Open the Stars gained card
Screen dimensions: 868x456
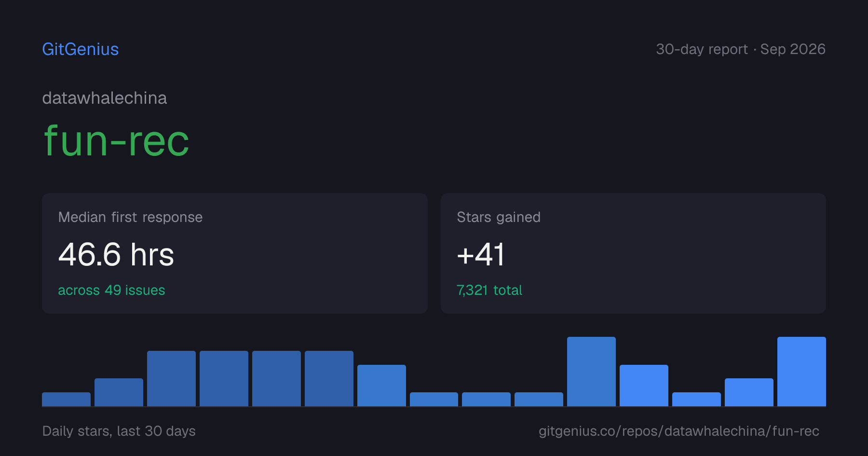(x=633, y=253)
